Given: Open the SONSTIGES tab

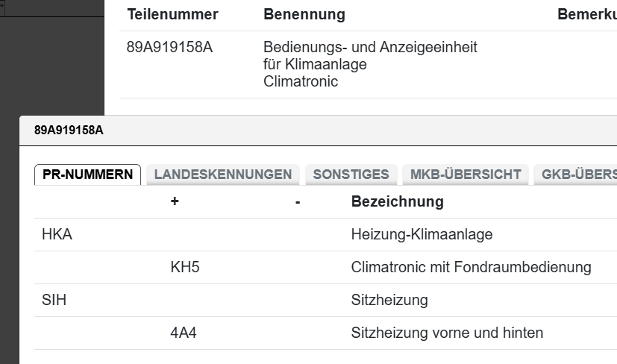Looking at the screenshot, I should (x=351, y=175).
